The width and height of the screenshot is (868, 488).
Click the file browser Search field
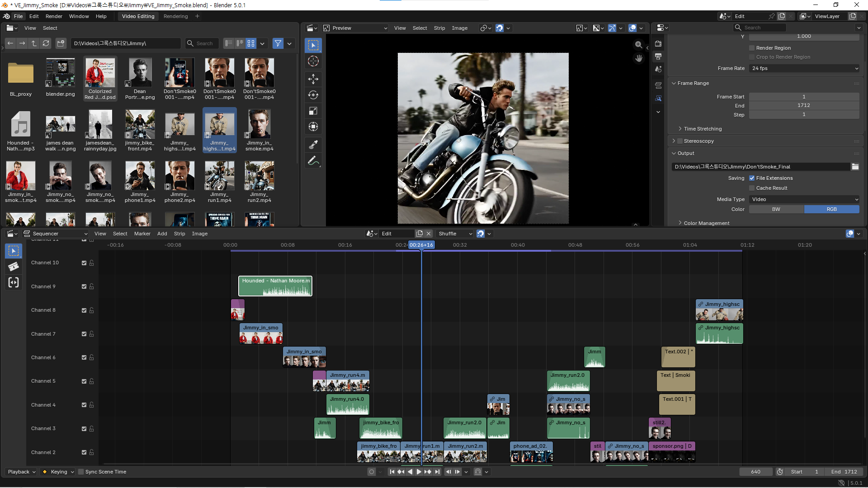coord(202,43)
